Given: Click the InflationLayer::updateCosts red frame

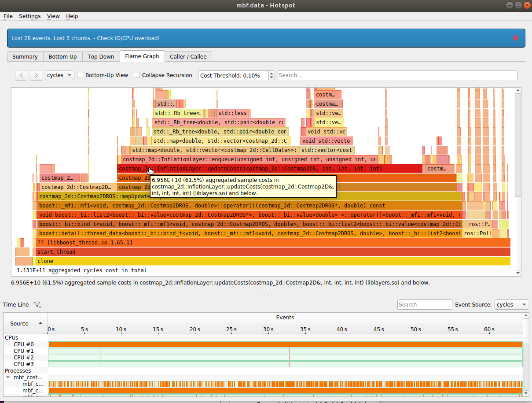Looking at the screenshot, I should (x=270, y=169).
